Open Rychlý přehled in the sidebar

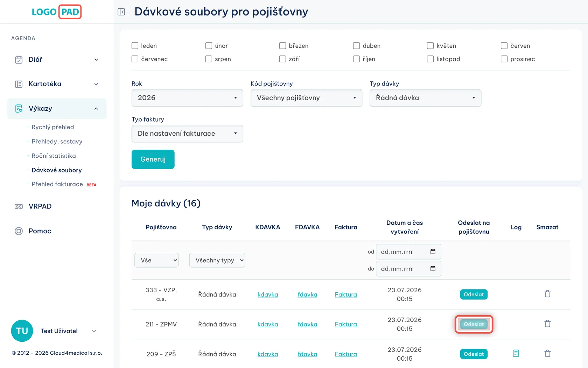tap(53, 127)
